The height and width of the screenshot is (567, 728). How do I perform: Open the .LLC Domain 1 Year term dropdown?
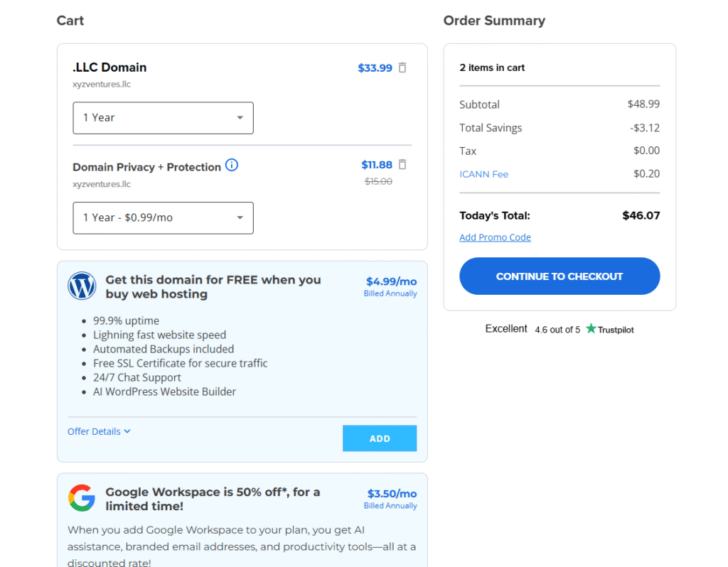[163, 118]
